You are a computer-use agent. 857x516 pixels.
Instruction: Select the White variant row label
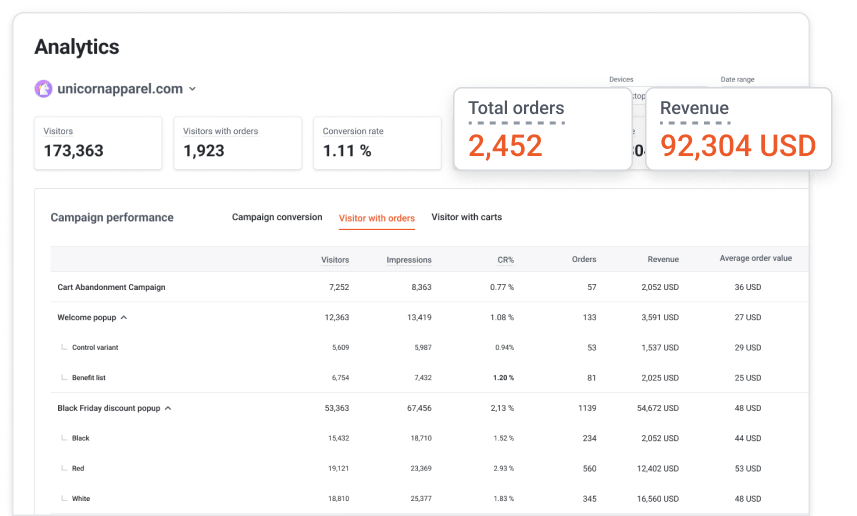point(81,499)
